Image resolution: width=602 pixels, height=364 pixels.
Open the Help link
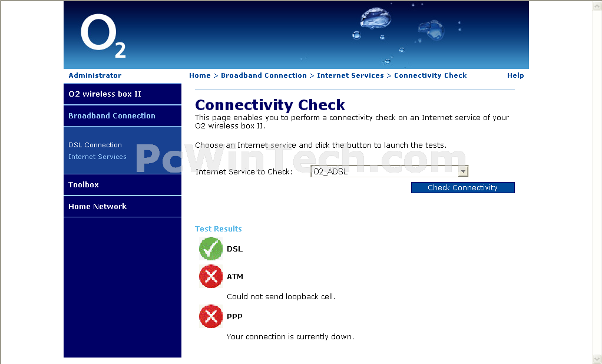pyautogui.click(x=515, y=75)
